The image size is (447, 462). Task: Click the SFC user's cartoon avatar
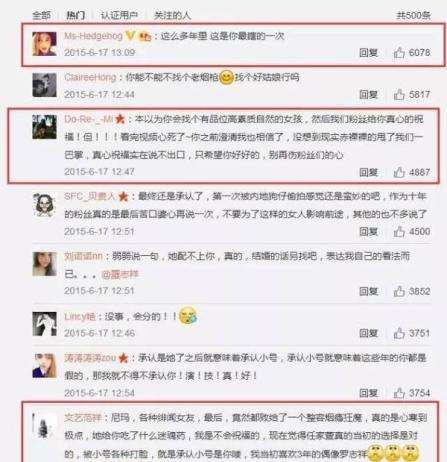coord(44,205)
